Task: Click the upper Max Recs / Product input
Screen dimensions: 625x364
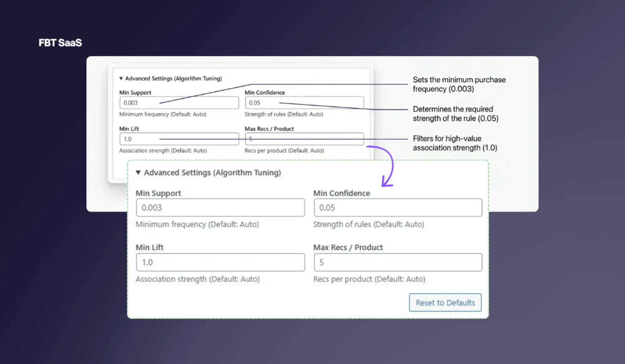Action: (x=304, y=139)
